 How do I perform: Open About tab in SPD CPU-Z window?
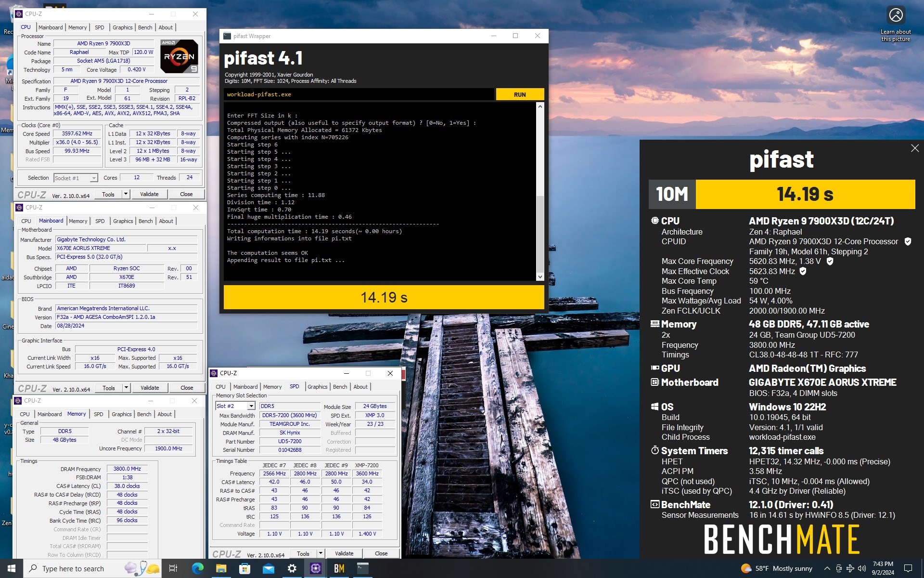pos(360,387)
